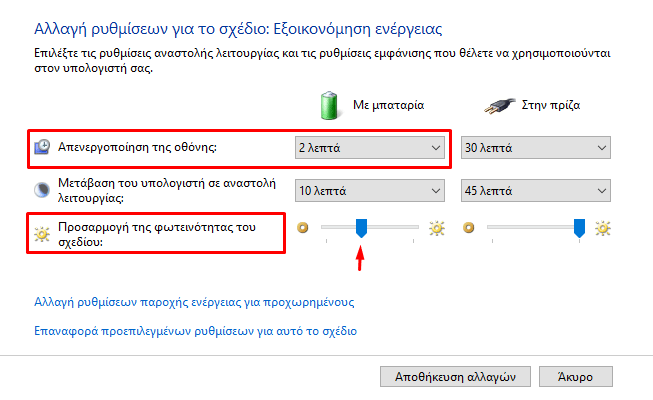Expand the '45 λεπτά' plugged-in sleep dropdown
Viewport: 653px width, 400px height.
(536, 190)
